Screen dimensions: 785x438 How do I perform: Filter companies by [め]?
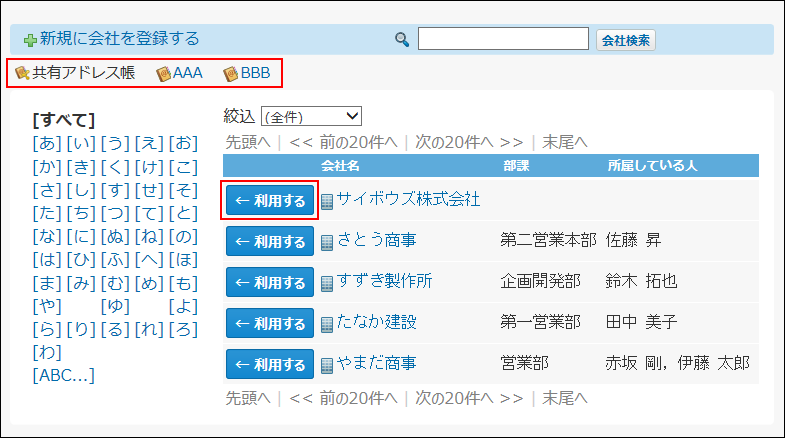[149, 284]
